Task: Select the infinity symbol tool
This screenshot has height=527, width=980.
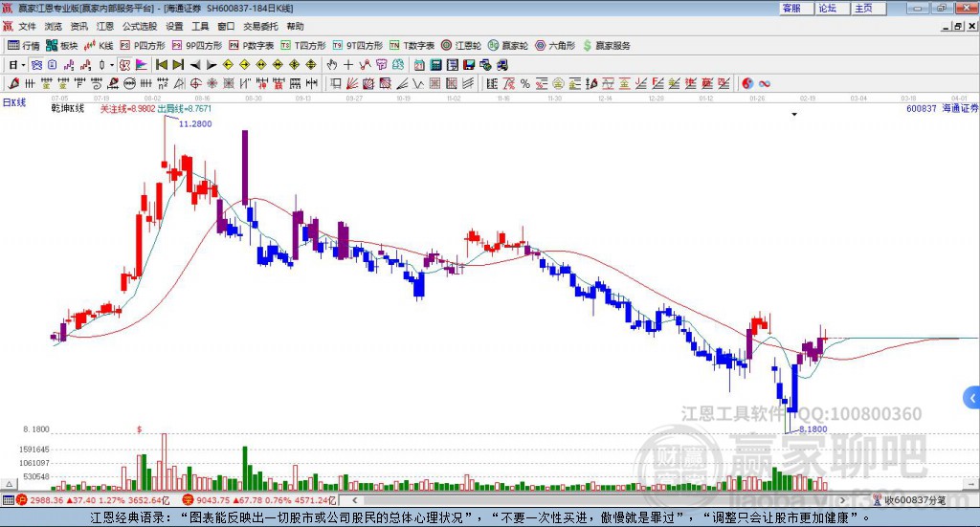Action: point(765,83)
